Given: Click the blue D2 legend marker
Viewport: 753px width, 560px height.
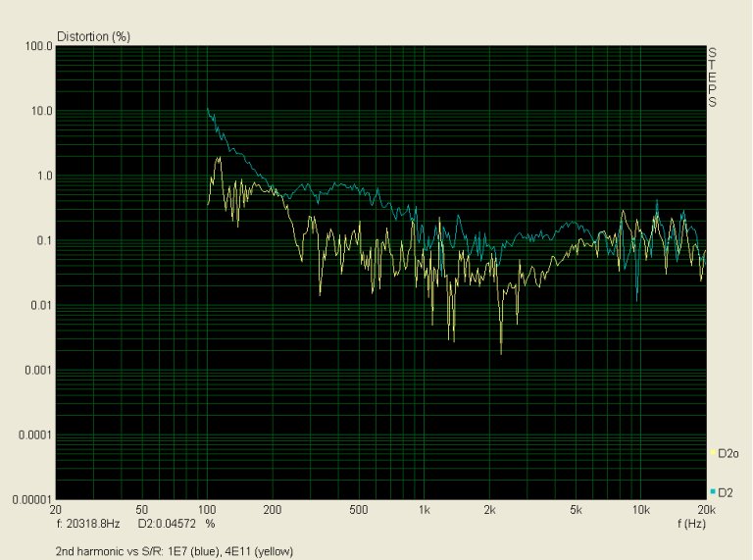Looking at the screenshot, I should click(x=713, y=491).
